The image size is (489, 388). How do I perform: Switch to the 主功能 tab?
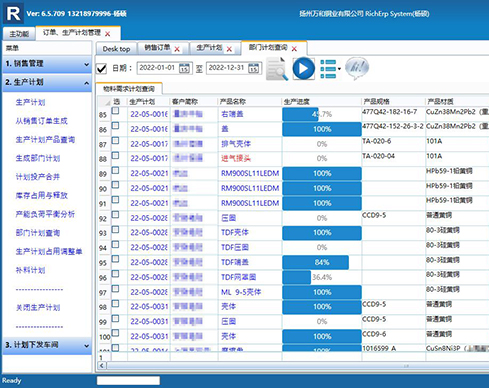point(19,34)
